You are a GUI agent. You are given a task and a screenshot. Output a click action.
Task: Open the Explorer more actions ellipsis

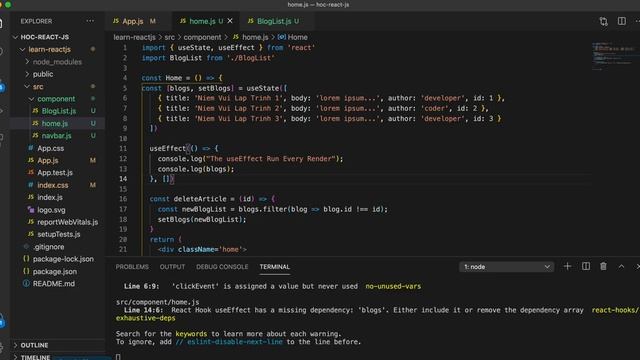click(x=90, y=21)
